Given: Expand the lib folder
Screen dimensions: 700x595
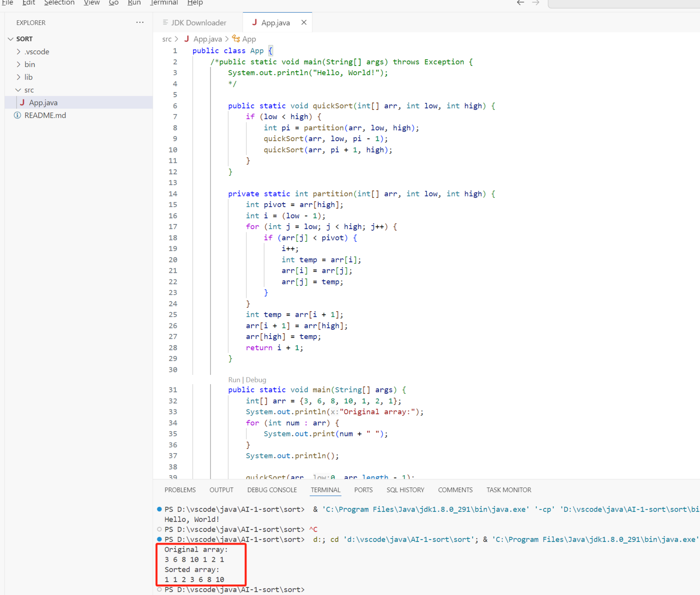Looking at the screenshot, I should click(x=19, y=77).
